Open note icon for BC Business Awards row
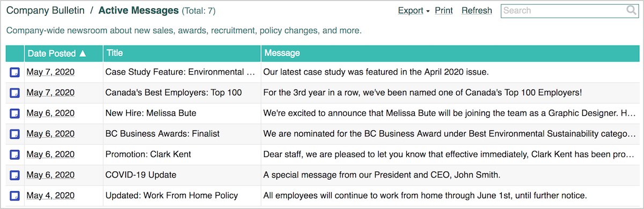Image resolution: width=644 pixels, height=209 pixels. tap(15, 134)
